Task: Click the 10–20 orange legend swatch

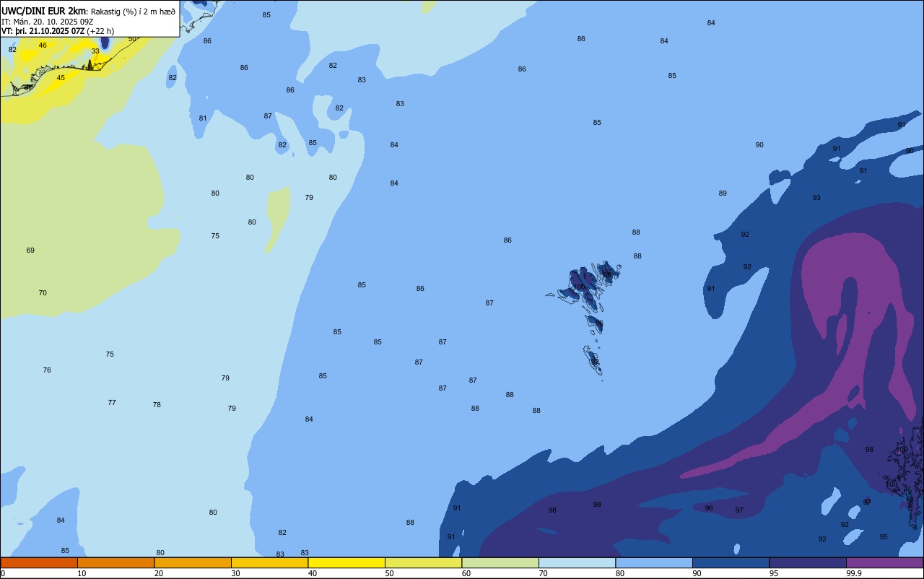Action: (x=115, y=563)
